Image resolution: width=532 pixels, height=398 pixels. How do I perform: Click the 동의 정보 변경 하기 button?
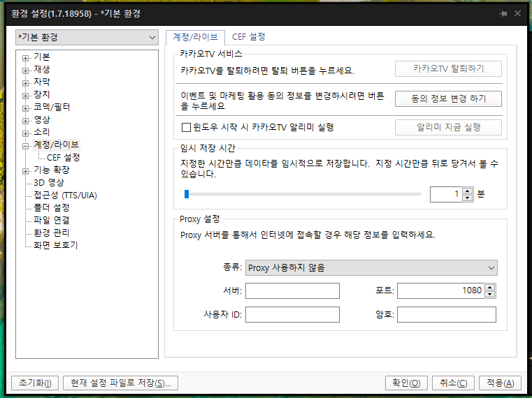(448, 99)
